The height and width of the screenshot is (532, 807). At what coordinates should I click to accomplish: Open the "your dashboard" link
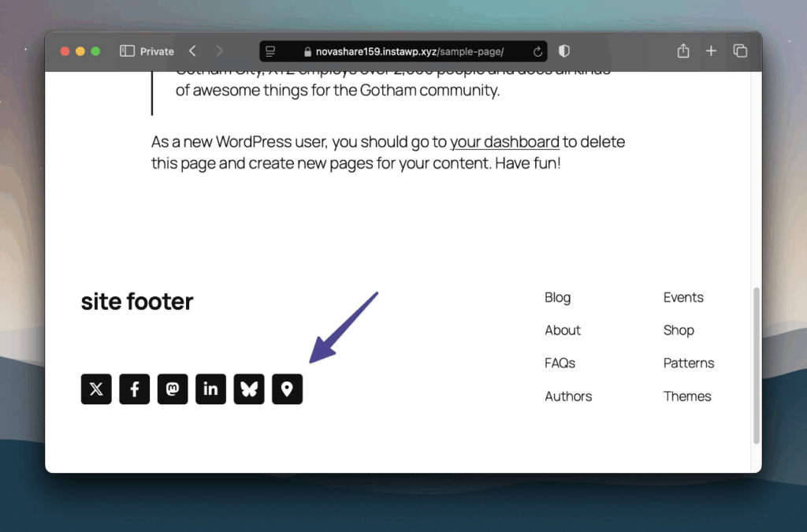click(504, 143)
